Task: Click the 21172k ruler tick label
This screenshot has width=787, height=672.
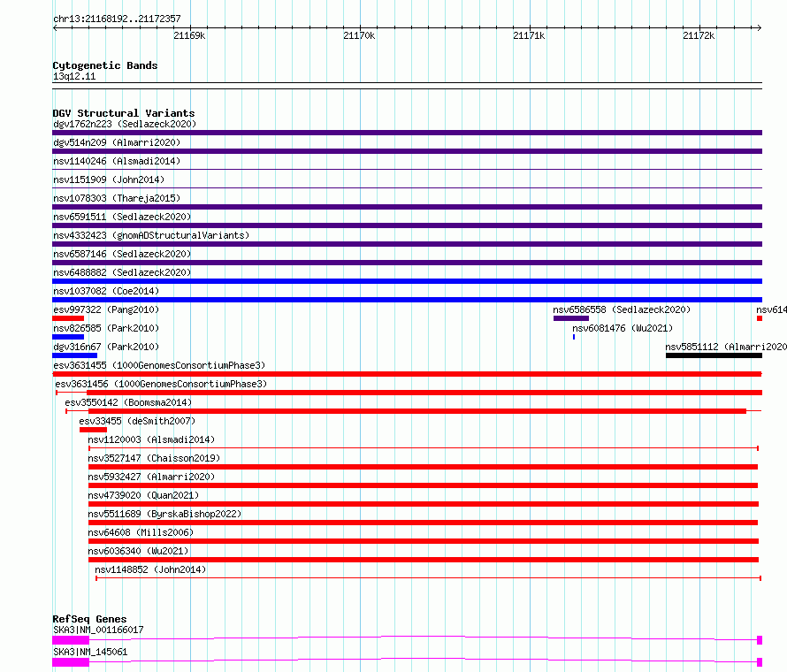Action: 698,36
